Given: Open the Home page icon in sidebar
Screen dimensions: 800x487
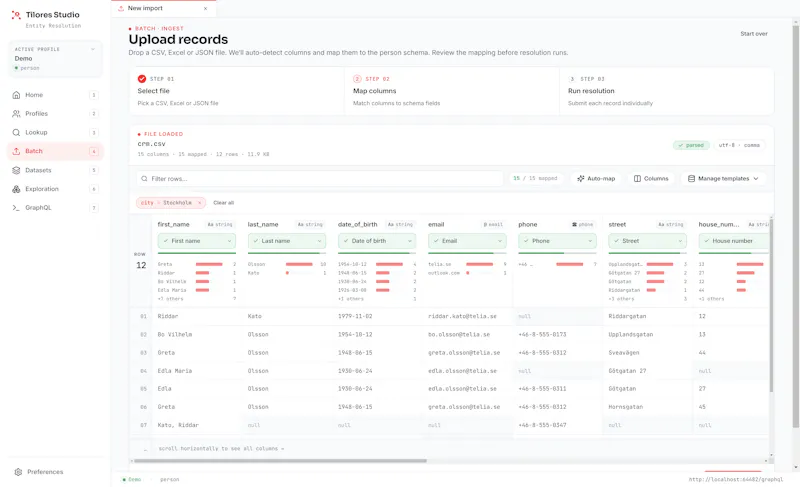Looking at the screenshot, I should (x=16, y=95).
